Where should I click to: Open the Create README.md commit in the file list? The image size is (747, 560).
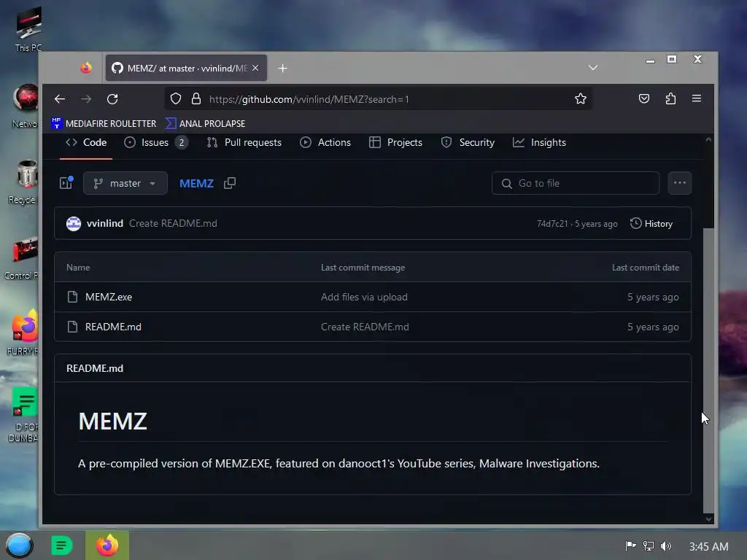[x=365, y=327]
